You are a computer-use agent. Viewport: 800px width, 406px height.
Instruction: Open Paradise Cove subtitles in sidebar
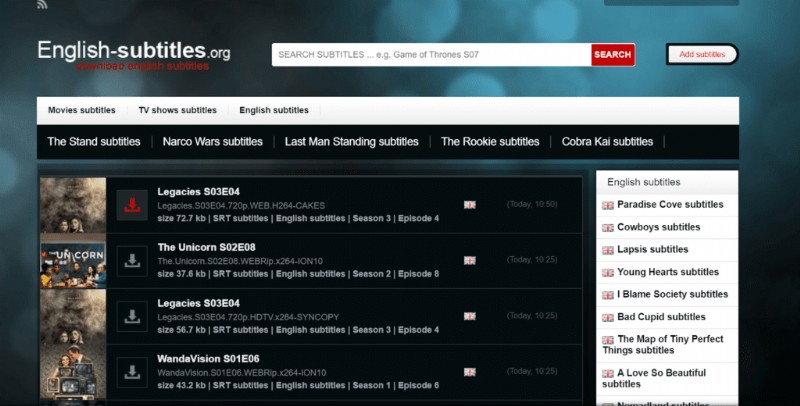point(670,205)
